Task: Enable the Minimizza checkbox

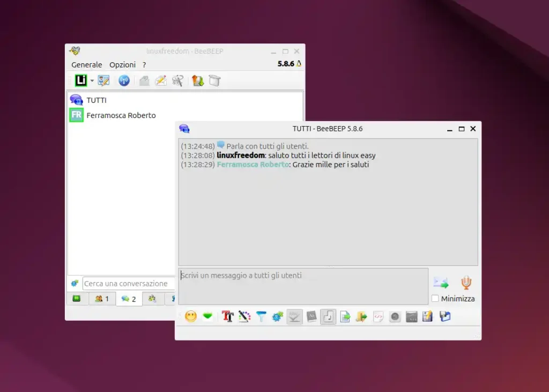Action: [x=435, y=299]
